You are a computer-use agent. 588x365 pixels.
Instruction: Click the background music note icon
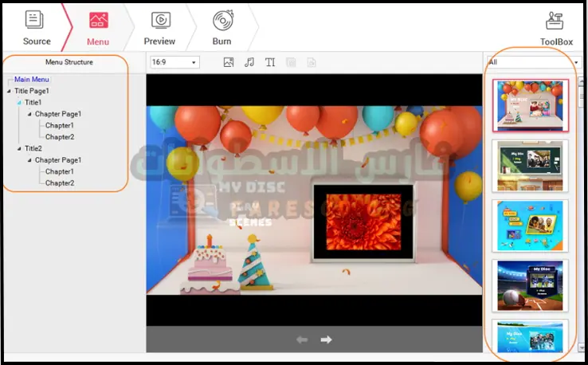click(249, 62)
